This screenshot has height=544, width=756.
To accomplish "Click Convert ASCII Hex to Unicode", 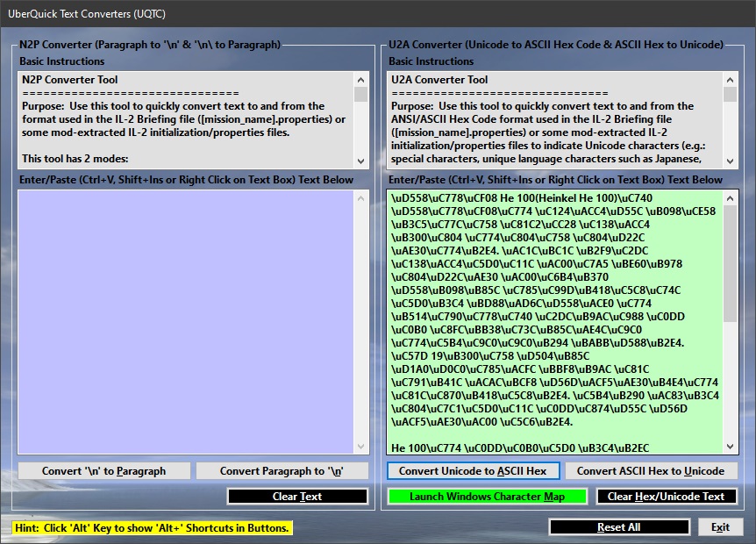I will [651, 470].
